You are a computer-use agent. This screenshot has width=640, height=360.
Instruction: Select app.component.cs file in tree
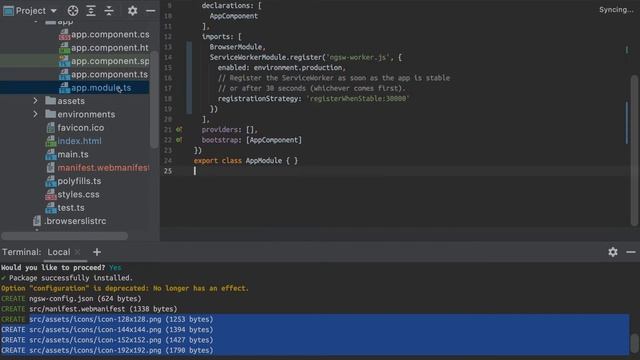coord(110,35)
